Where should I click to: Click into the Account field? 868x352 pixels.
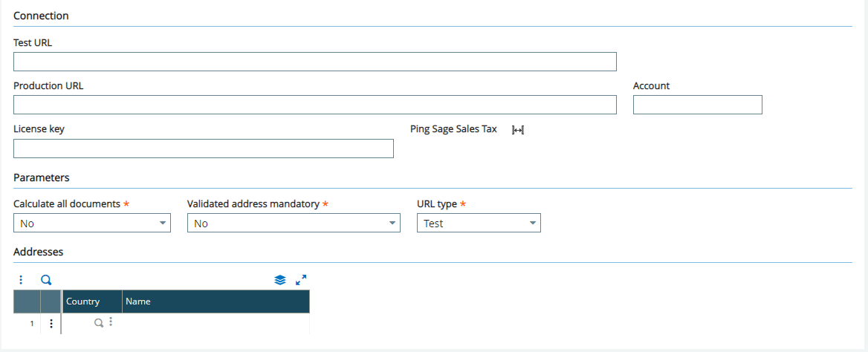pyautogui.click(x=698, y=105)
